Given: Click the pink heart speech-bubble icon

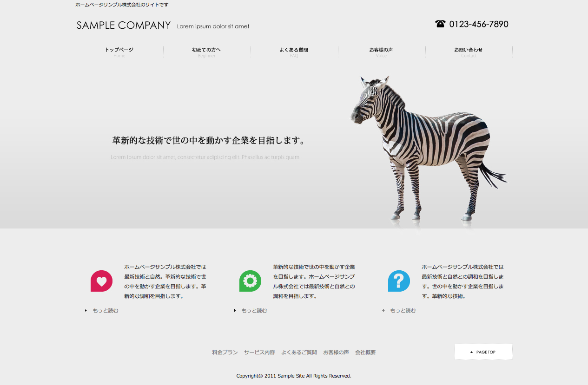Looking at the screenshot, I should (x=101, y=281).
